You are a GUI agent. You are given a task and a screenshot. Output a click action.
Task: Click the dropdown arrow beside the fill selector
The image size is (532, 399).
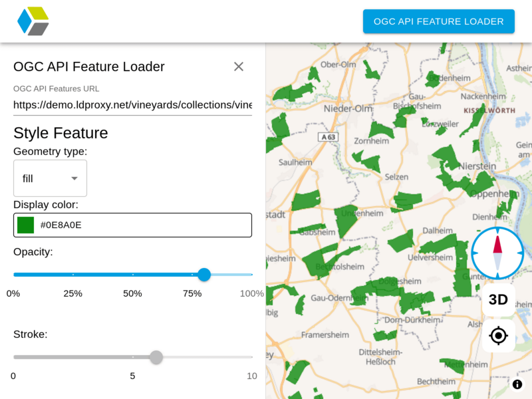click(75, 178)
